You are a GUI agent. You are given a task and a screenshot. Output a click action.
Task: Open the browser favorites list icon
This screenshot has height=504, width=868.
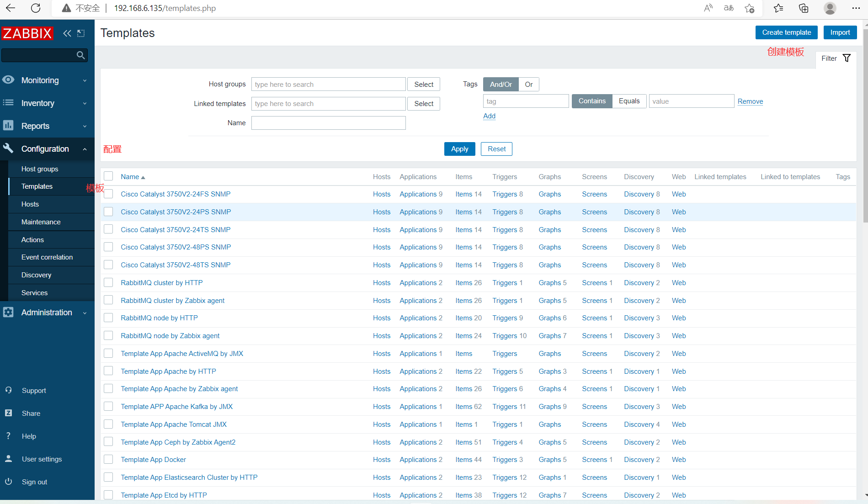click(778, 8)
